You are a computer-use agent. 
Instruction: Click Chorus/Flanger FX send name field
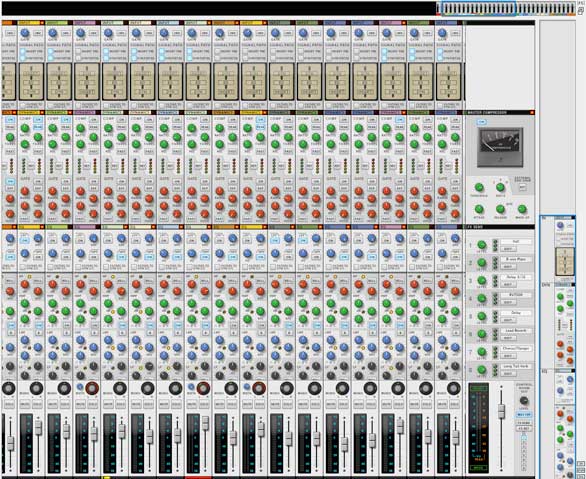(516, 349)
